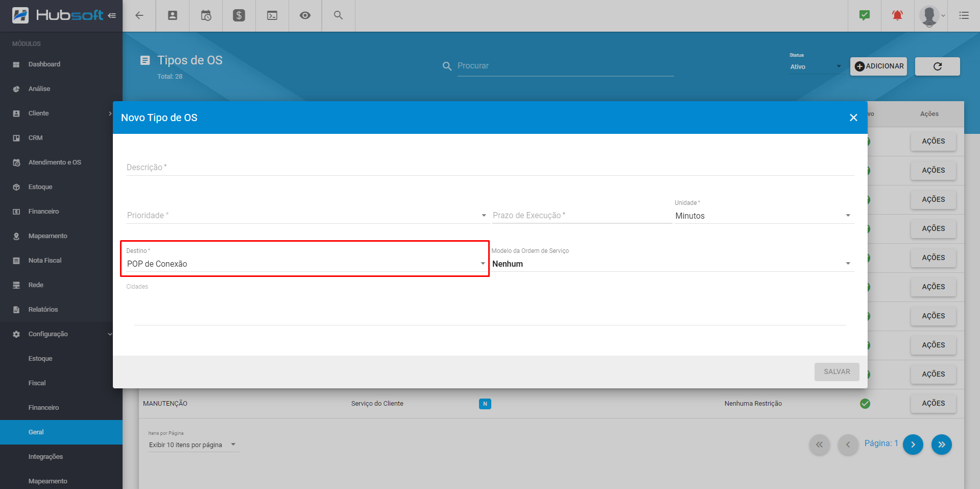Collapse the sidebar via arrow next to Hubsoft logo
980x489 pixels.
112,16
